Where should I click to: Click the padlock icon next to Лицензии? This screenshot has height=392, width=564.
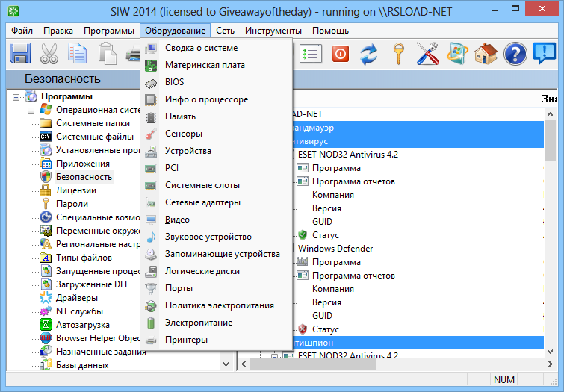click(x=46, y=190)
